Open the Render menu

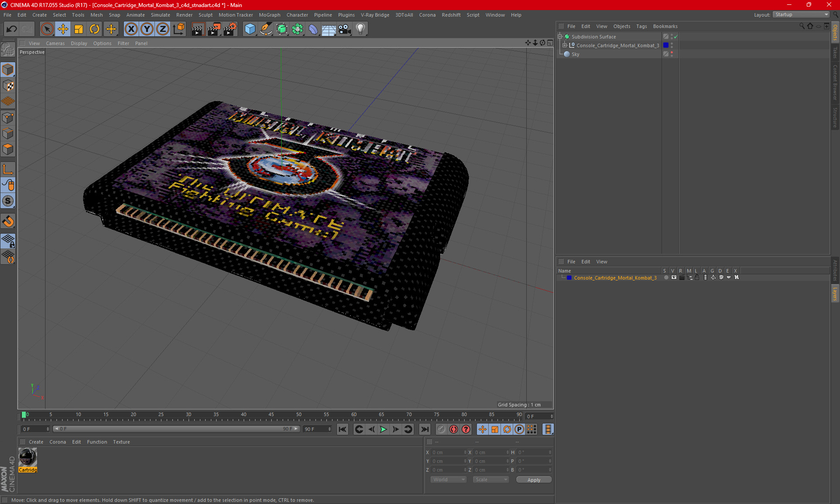point(184,15)
